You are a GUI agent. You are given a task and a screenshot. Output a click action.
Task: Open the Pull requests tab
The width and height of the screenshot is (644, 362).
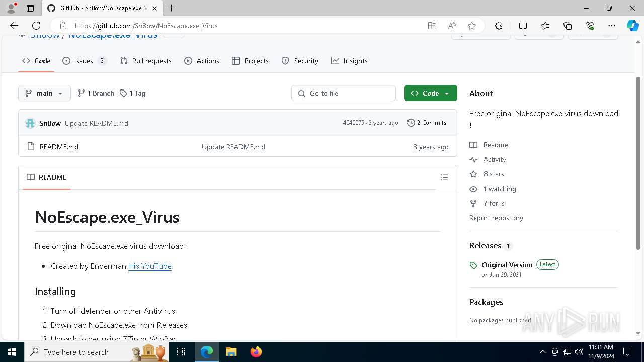point(146,61)
